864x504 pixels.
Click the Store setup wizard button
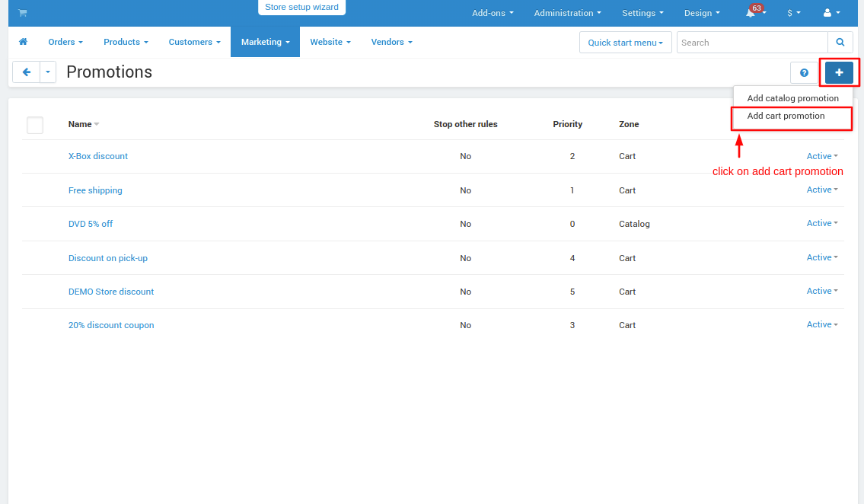click(x=301, y=8)
